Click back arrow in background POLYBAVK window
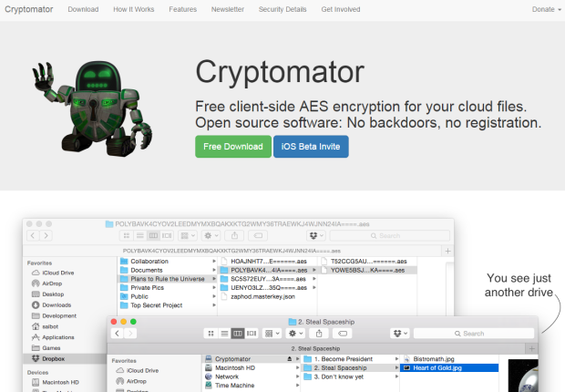This screenshot has height=392, width=565. [33, 235]
